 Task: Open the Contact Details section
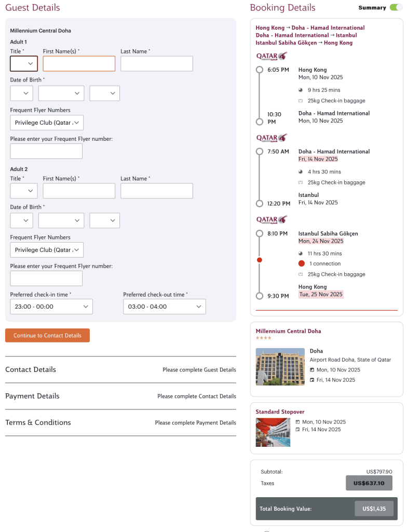click(x=31, y=369)
